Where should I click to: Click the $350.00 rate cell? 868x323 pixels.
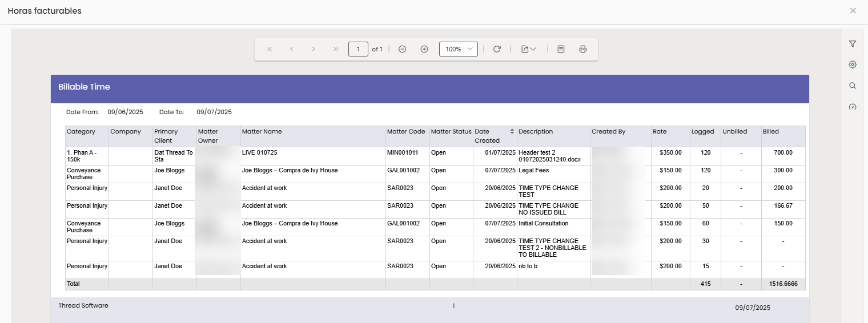coord(670,153)
